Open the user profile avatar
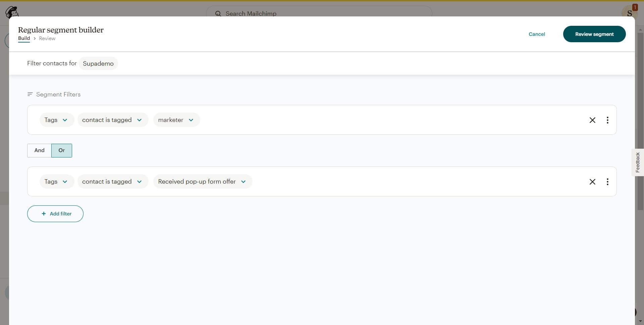This screenshot has height=325, width=644. click(629, 13)
